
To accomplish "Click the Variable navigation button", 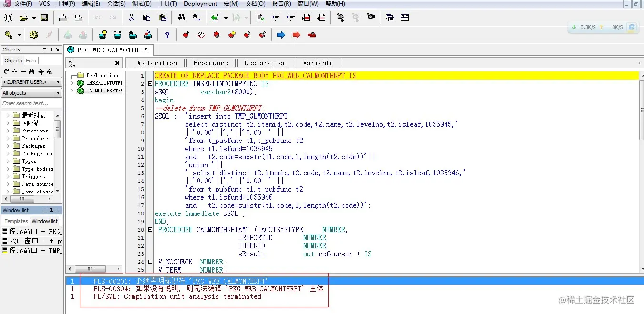I will tap(318, 63).
